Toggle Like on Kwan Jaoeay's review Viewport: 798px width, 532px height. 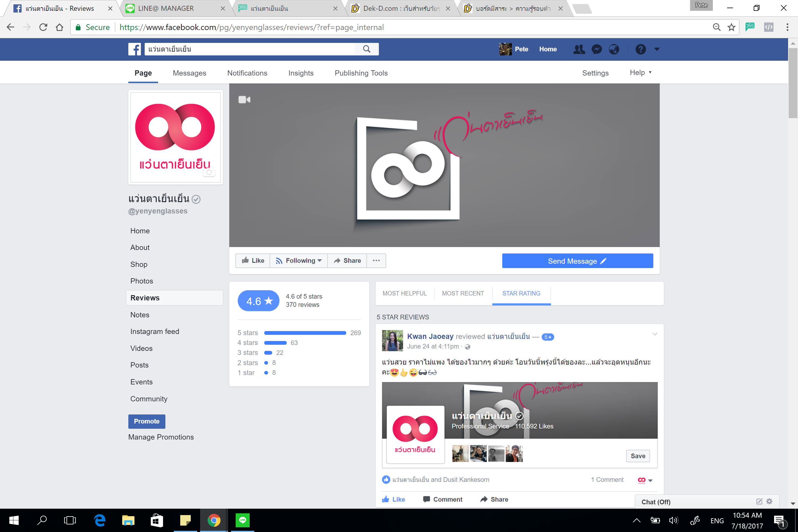pos(393,499)
